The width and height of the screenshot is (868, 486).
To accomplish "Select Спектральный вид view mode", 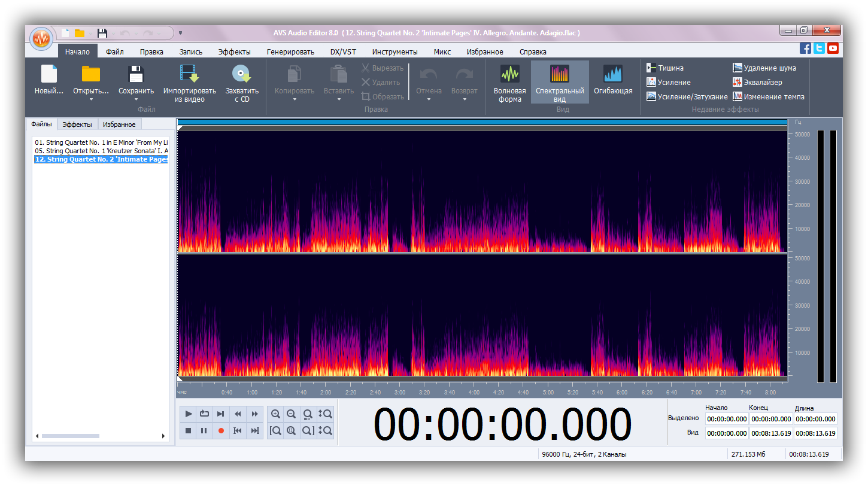I will 560,82.
